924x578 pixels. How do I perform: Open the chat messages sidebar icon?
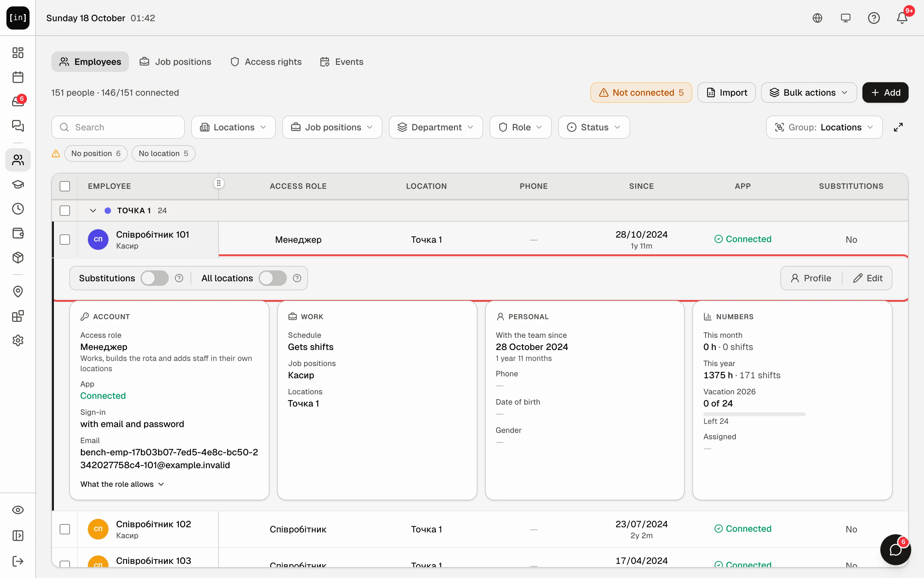18,126
